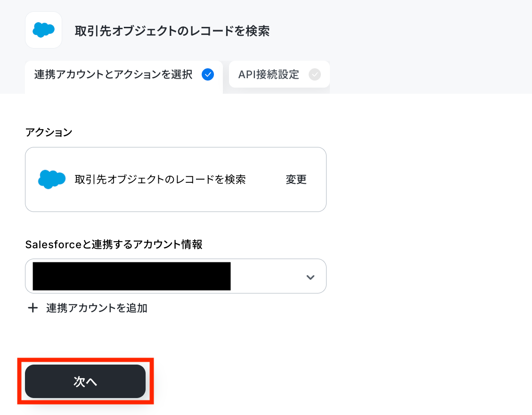This screenshot has width=532, height=415.
Task: Expand the account dropdown via its chevron arrow
Action: 310,277
